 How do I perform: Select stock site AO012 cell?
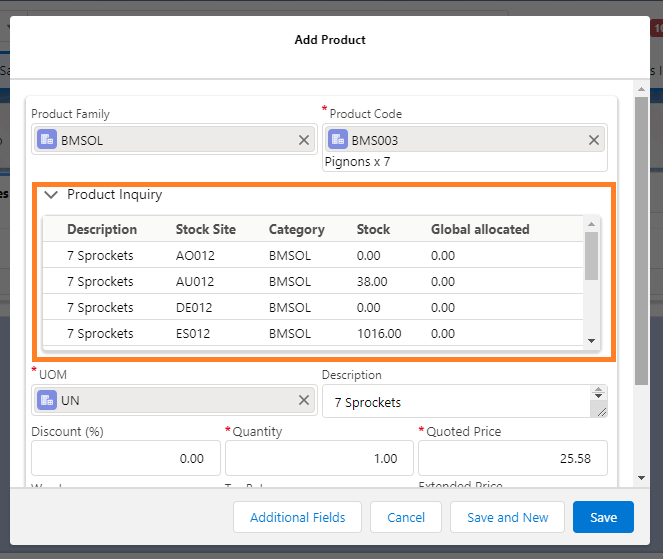pos(195,255)
